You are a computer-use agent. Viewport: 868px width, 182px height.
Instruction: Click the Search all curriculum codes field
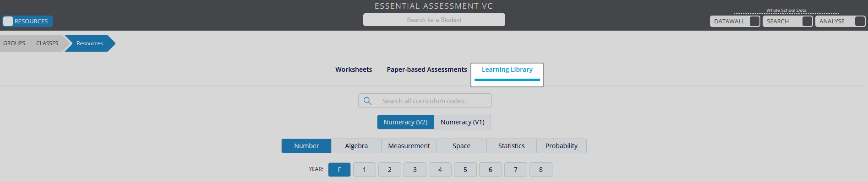pos(425,101)
